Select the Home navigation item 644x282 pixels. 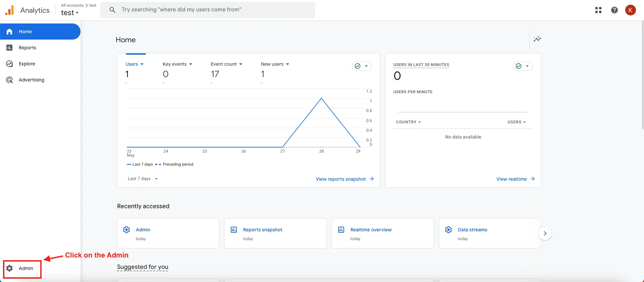40,32
